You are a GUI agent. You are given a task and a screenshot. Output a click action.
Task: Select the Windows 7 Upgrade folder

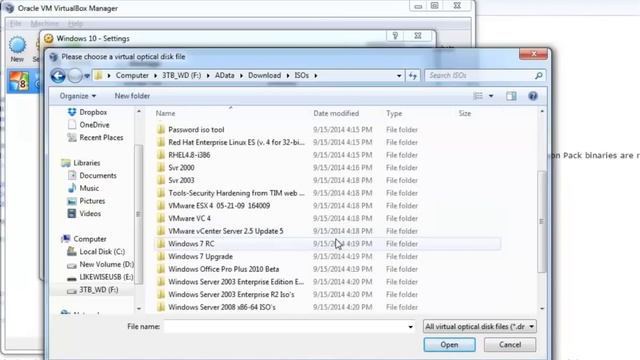pos(200,256)
